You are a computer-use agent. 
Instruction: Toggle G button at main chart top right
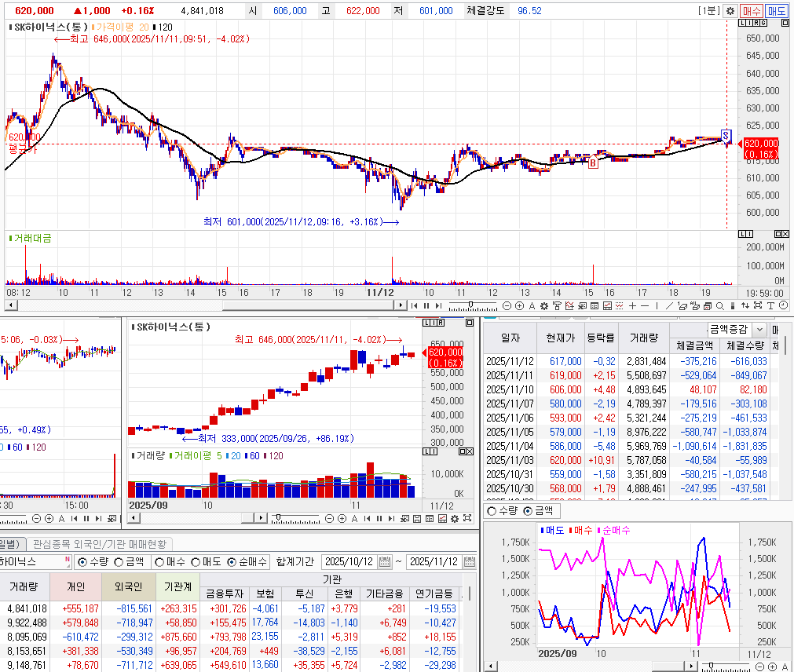(x=763, y=23)
